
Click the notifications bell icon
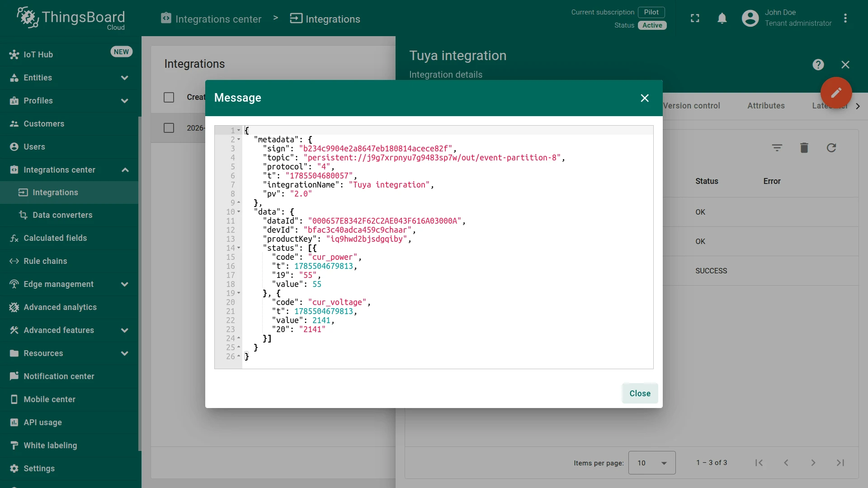click(x=722, y=18)
